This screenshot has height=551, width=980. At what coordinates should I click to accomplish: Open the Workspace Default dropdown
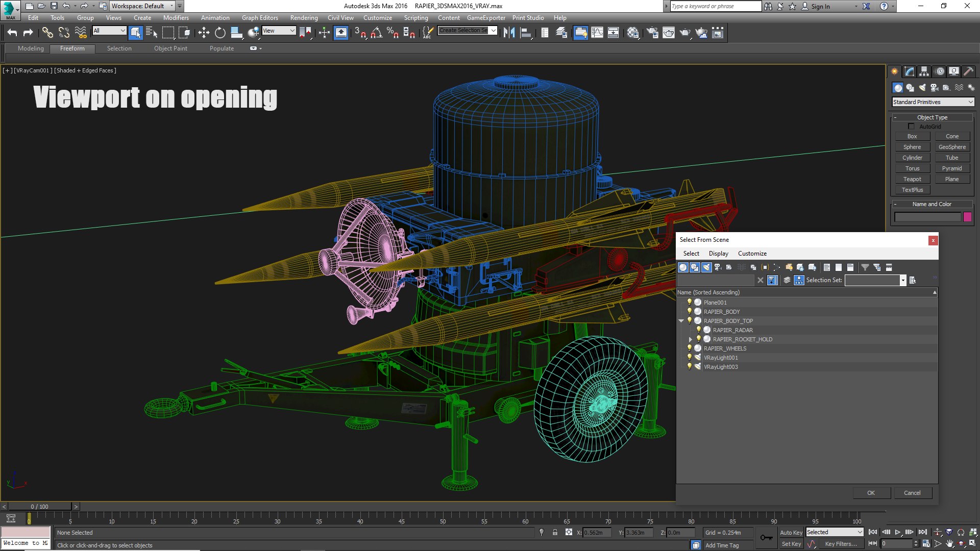142,6
